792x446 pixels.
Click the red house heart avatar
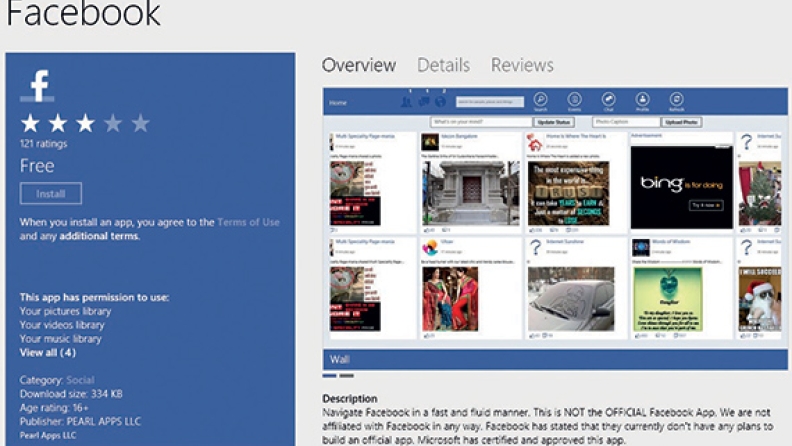point(534,142)
